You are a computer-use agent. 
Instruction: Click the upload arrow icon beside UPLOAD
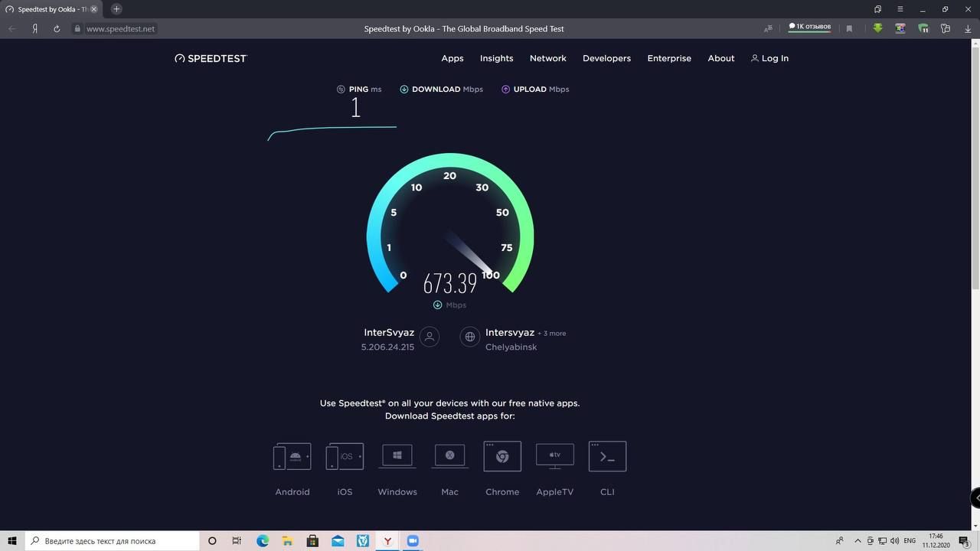505,89
